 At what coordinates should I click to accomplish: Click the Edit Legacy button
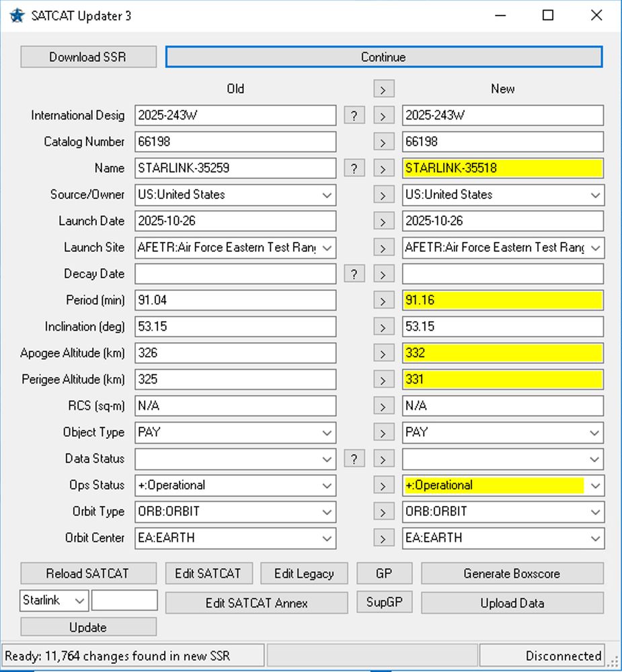click(304, 573)
